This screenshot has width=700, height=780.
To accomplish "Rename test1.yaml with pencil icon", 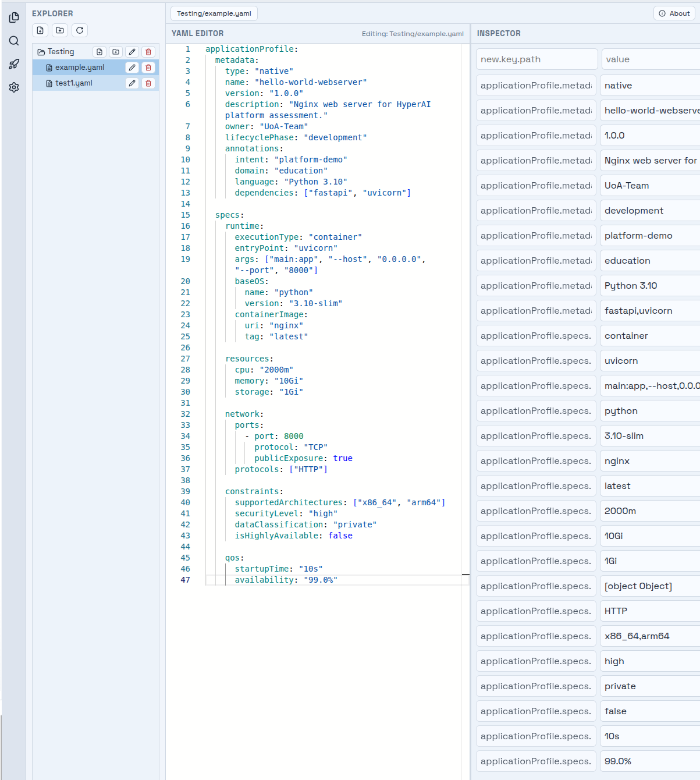I will click(132, 83).
